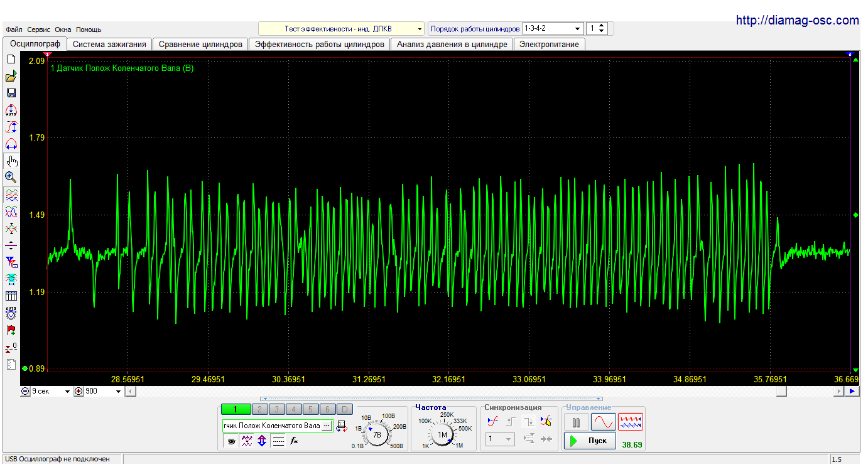Switch to the Электропитание tab
The height and width of the screenshot is (467, 868).
pyautogui.click(x=550, y=45)
